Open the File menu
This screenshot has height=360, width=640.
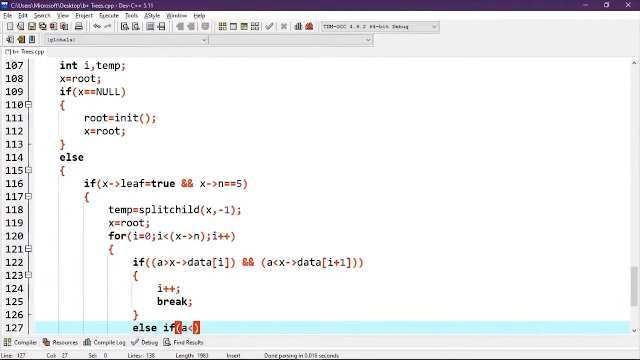(x=7, y=16)
